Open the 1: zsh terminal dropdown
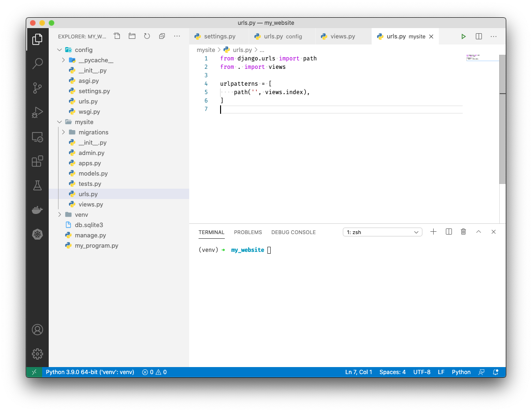The width and height of the screenshot is (532, 412). [x=382, y=232]
